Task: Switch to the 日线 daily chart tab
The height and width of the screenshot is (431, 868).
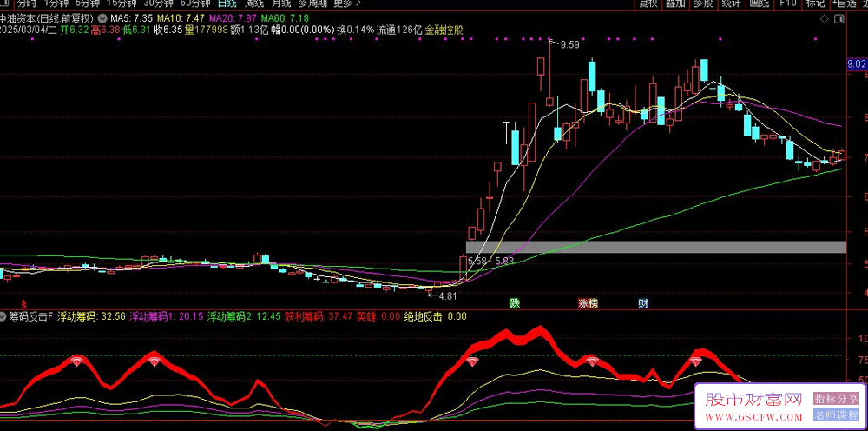Action: [x=226, y=3]
